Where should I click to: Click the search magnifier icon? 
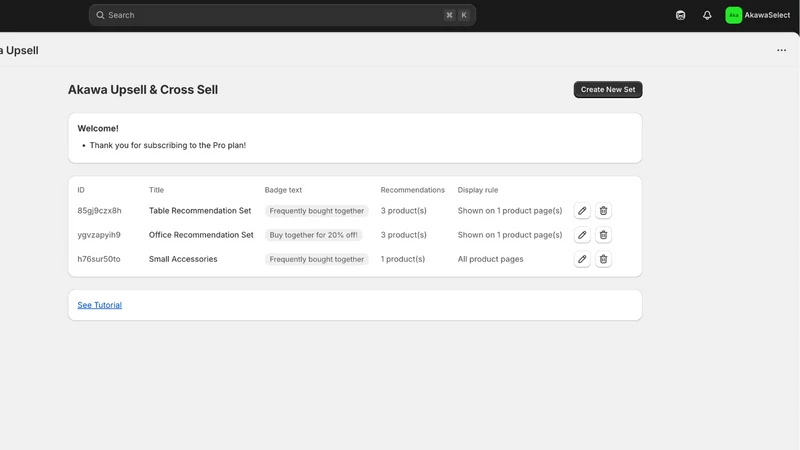click(x=101, y=15)
